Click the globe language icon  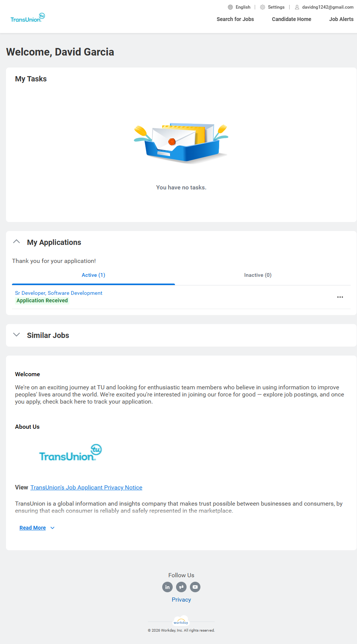tap(230, 7)
